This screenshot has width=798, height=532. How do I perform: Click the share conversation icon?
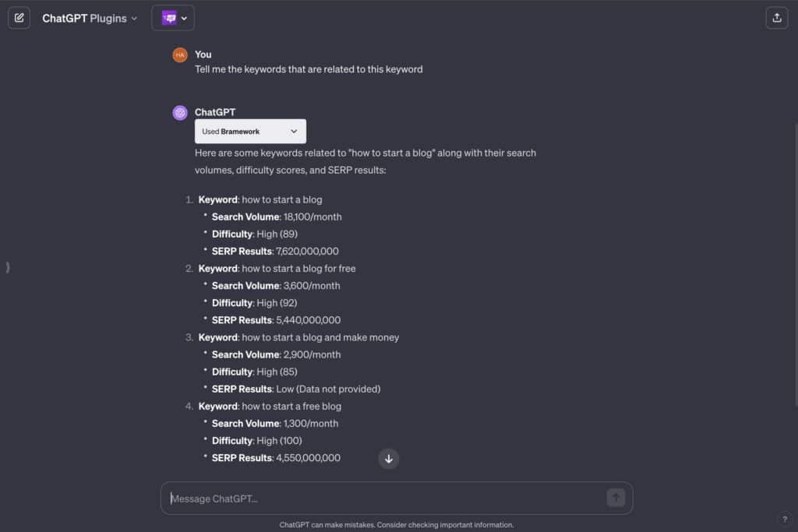point(777,18)
